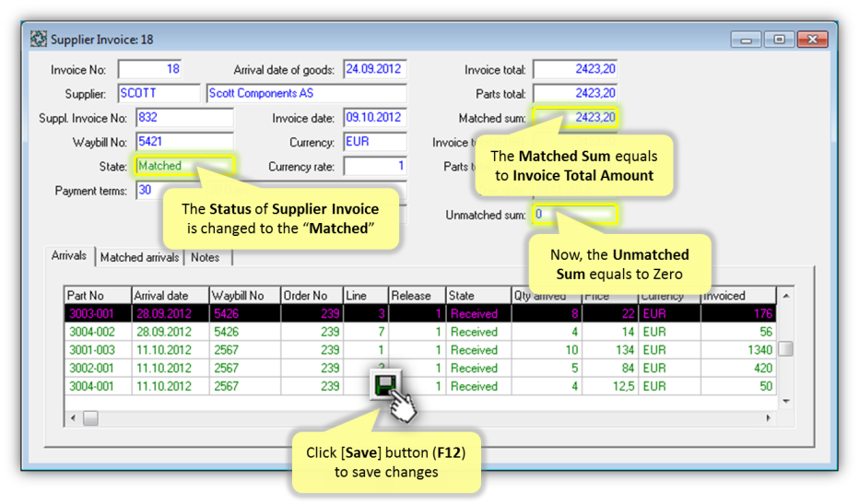This screenshot has height=504, width=859.
Task: Select row with Part No 3001-003
Action: tap(97, 350)
